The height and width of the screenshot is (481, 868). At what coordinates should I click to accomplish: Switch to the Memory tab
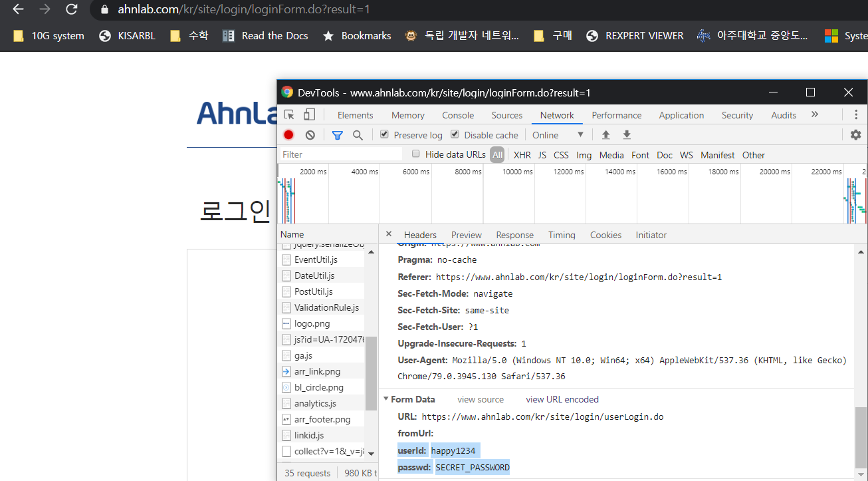[x=408, y=115]
